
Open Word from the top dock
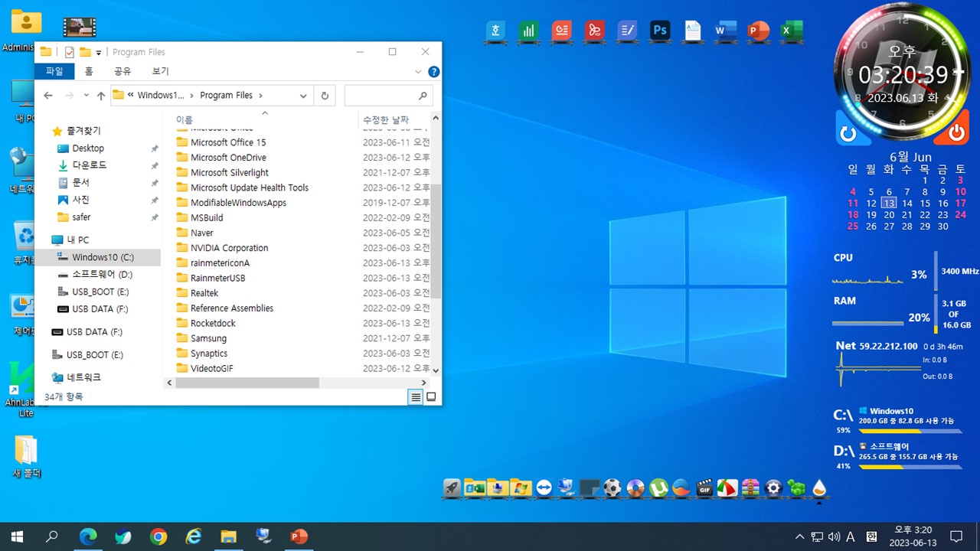tap(725, 31)
